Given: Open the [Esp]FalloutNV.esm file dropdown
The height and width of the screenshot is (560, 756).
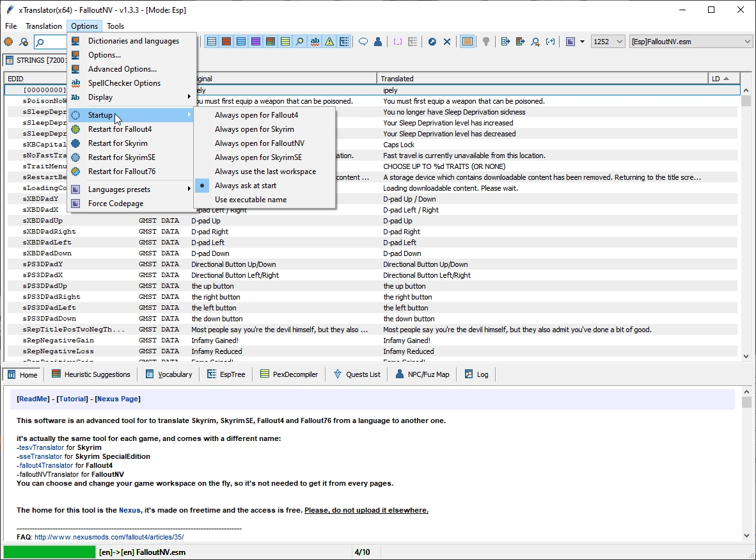Looking at the screenshot, I should click(691, 42).
